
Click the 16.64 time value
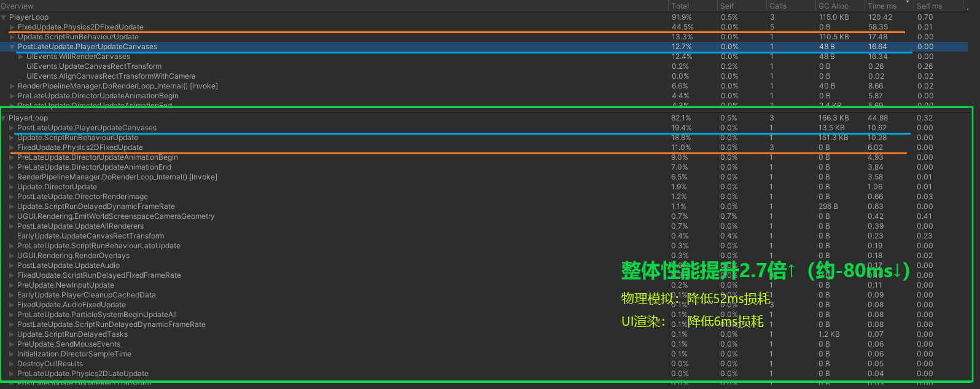pyautogui.click(x=877, y=47)
